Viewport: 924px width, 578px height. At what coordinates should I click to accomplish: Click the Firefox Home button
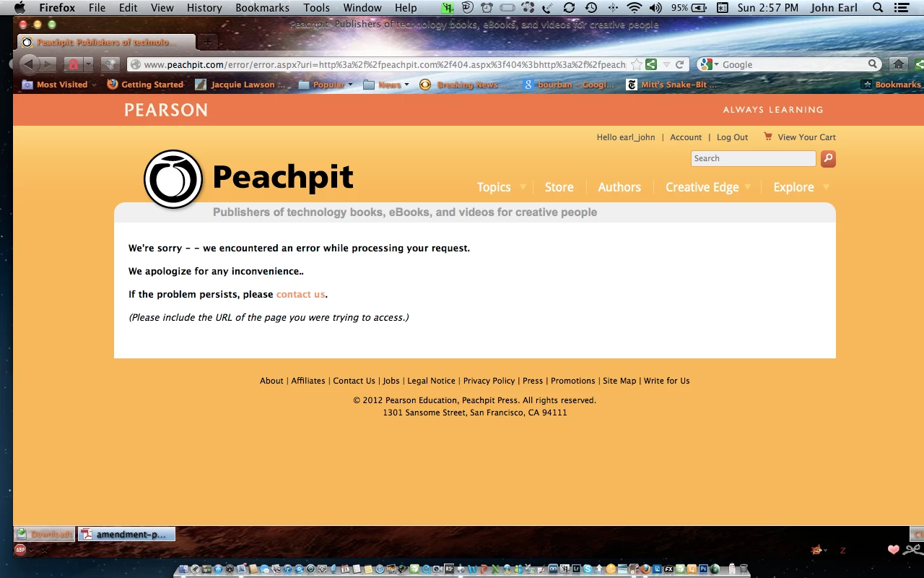[x=899, y=64]
